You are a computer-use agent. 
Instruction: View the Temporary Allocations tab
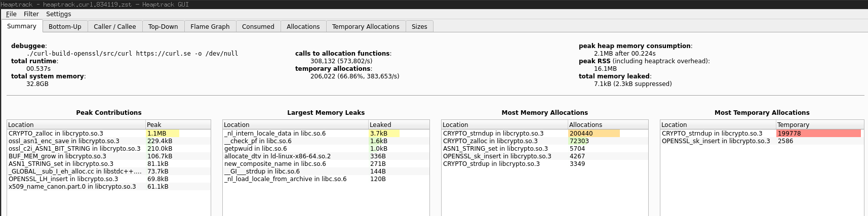365,27
